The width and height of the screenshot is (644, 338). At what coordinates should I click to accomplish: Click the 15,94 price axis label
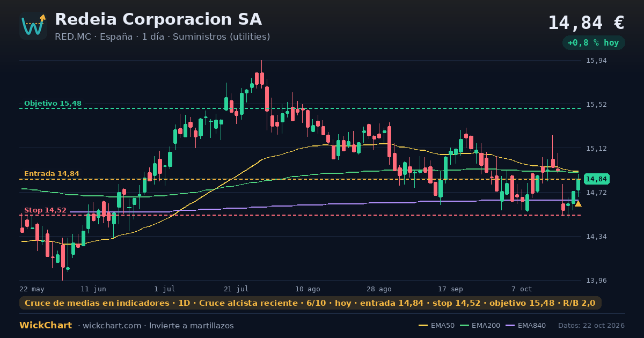pyautogui.click(x=596, y=61)
